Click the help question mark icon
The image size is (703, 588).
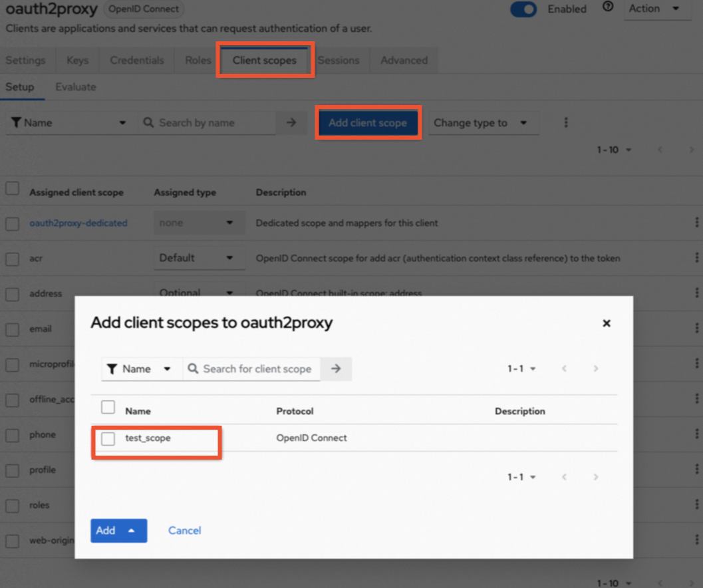click(x=607, y=7)
